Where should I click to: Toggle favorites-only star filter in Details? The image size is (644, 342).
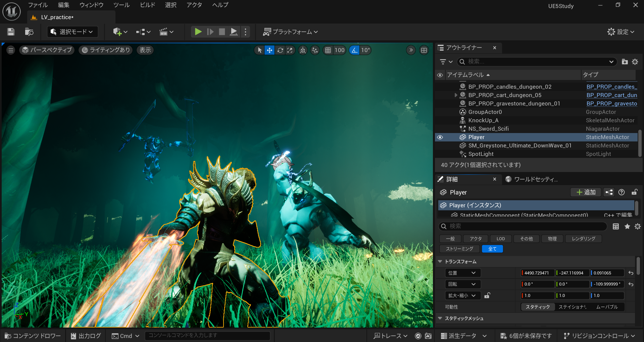click(627, 226)
